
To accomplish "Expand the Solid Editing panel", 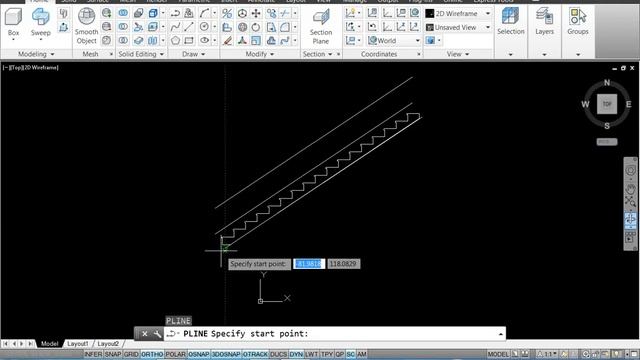I will click(x=141, y=54).
